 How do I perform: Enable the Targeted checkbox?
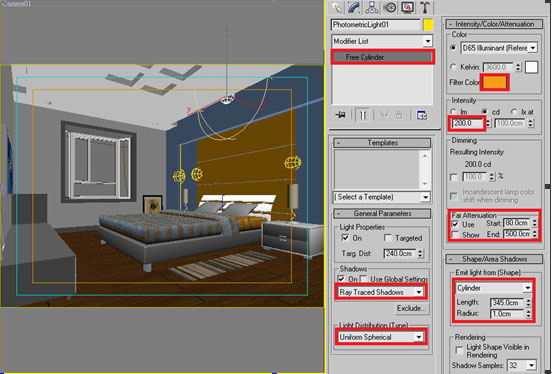point(388,238)
